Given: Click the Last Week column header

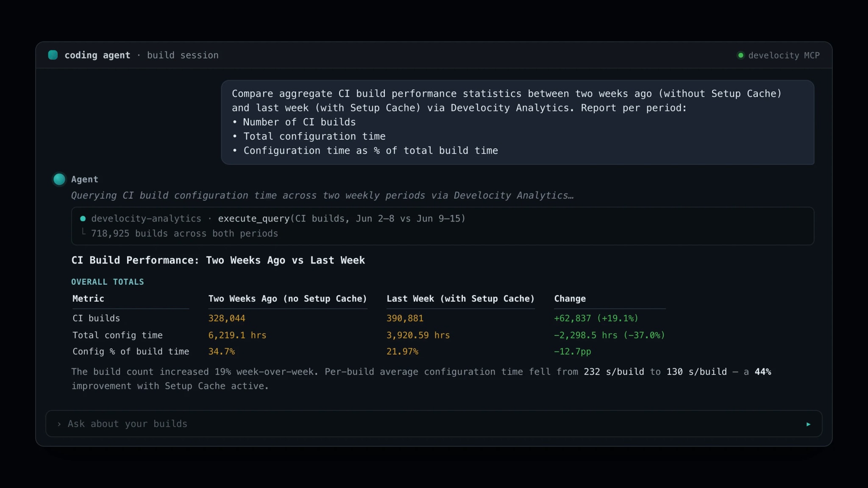Looking at the screenshot, I should 460,299.
